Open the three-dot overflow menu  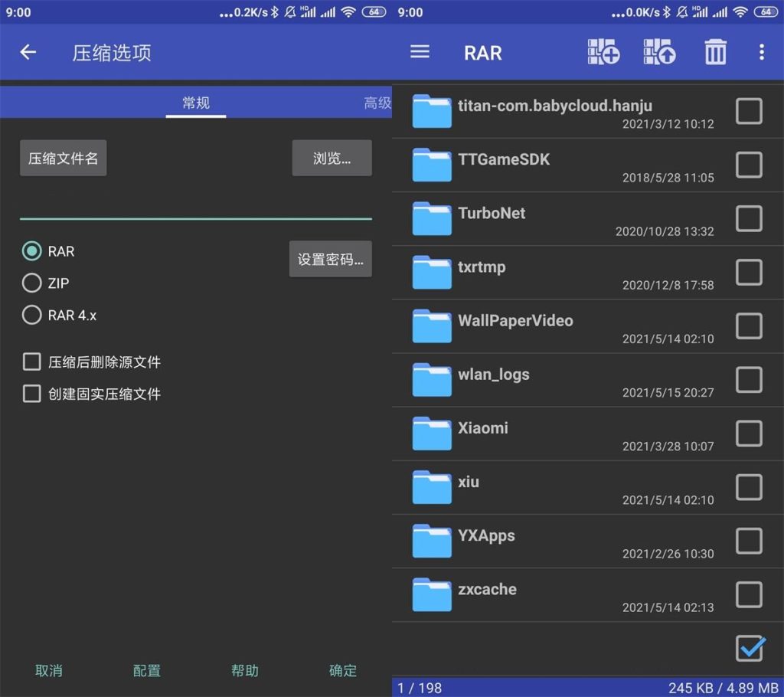(762, 51)
